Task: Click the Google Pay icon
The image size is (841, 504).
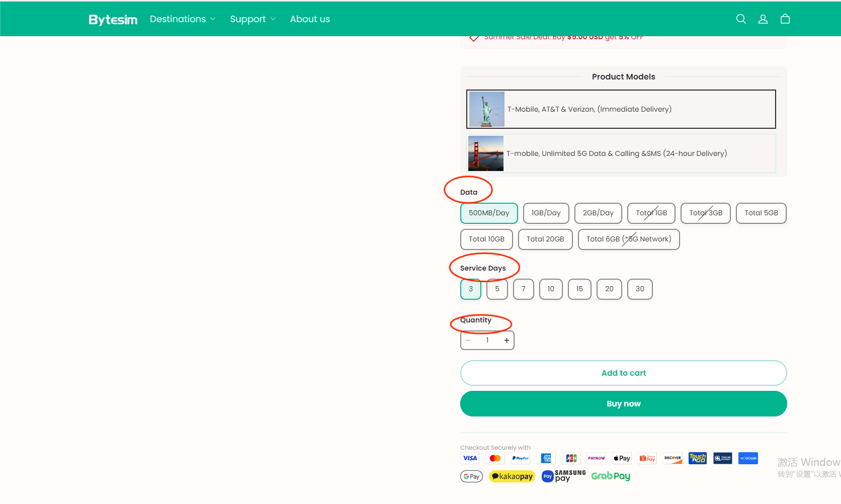Action: (471, 476)
